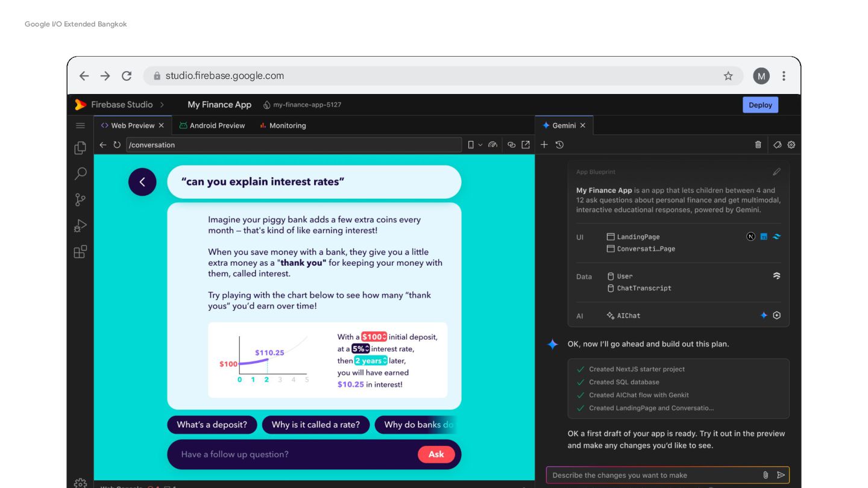Attach a file with the paperclip icon
Image resolution: width=868 pixels, height=488 pixels.
coord(766,475)
